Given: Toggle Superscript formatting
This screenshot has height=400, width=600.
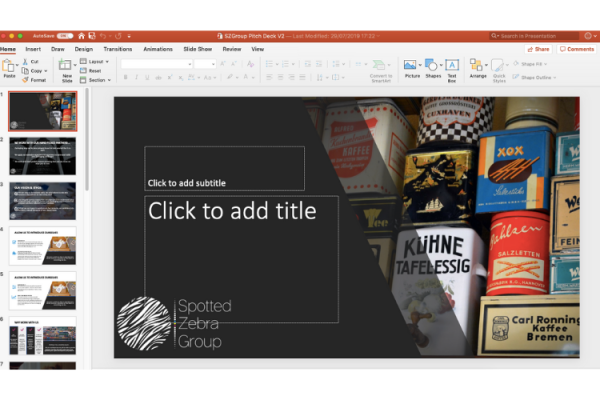Looking at the screenshot, I should point(170,77).
